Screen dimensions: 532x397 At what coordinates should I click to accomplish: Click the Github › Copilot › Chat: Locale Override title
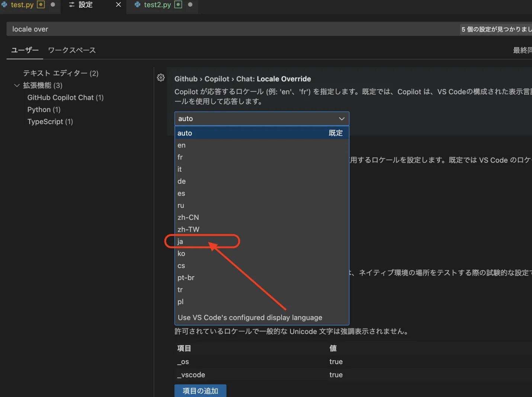243,79
